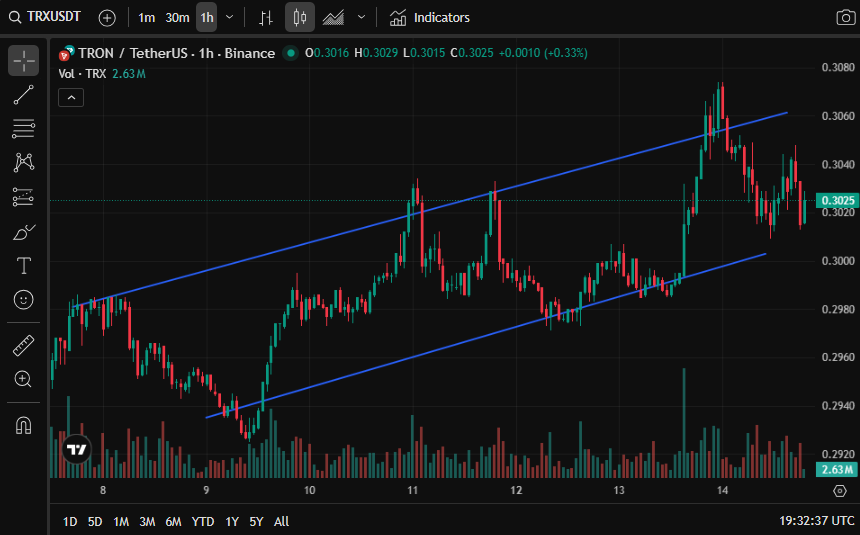Collapse the legend with the chevron button
Image resolution: width=860 pixels, height=535 pixels.
(71, 98)
